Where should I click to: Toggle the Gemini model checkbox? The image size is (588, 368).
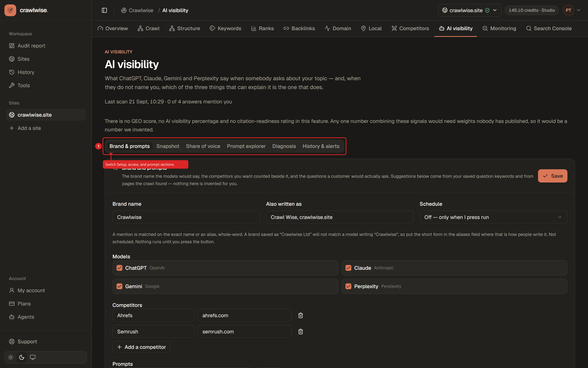click(x=119, y=286)
